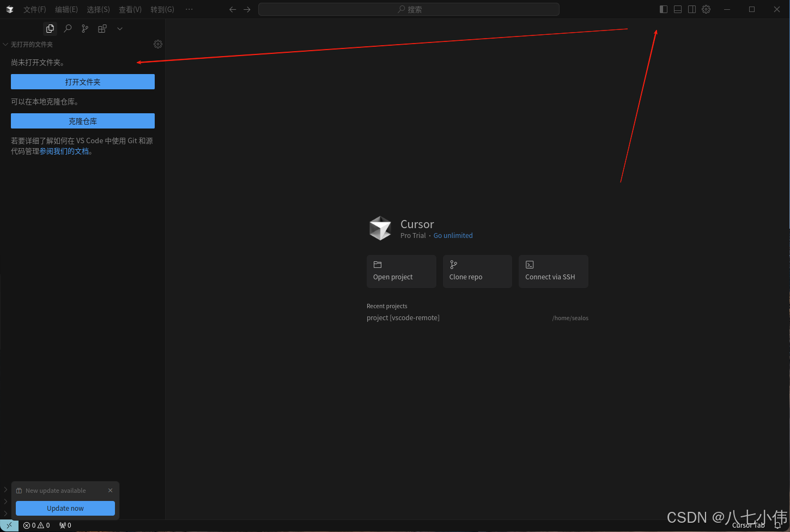The width and height of the screenshot is (790, 532).
Task: Open the Extensions view icon
Action: coord(102,28)
